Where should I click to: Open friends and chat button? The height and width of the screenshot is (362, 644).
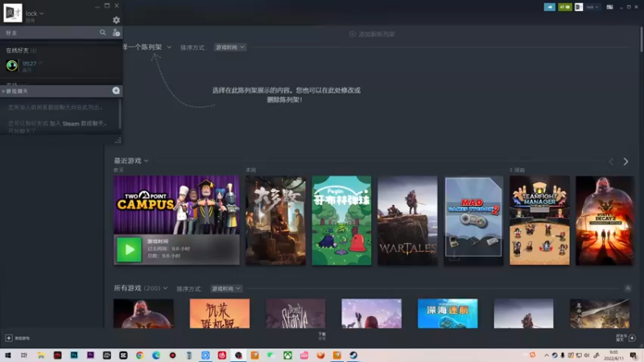(626, 338)
